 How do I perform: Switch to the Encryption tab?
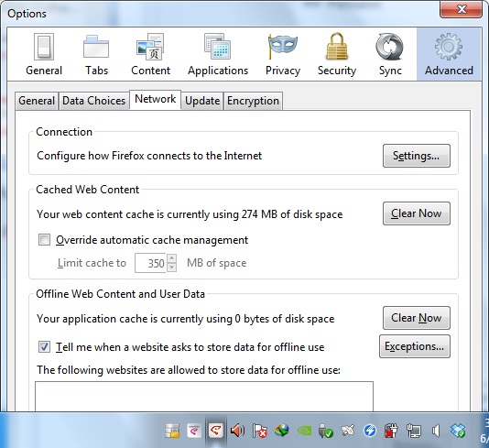[x=253, y=101]
